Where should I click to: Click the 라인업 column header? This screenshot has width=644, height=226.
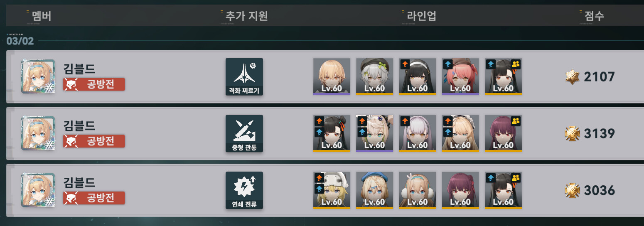421,16
